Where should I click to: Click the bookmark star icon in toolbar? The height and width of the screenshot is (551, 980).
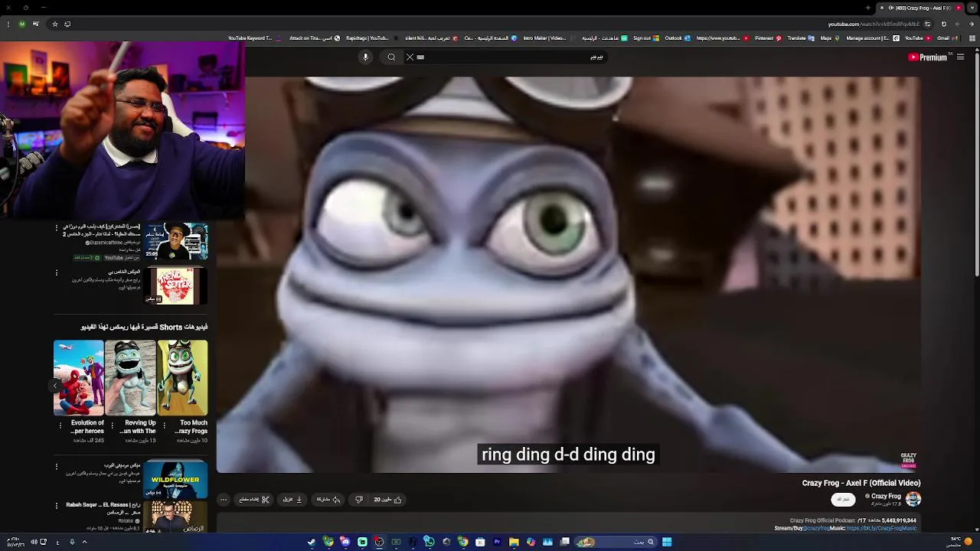(x=54, y=24)
